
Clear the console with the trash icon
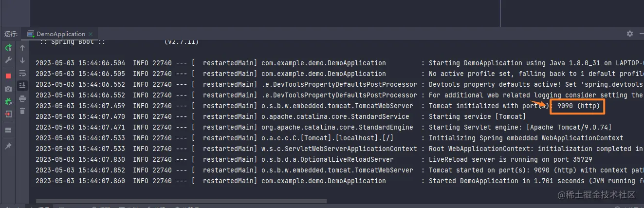click(22, 111)
